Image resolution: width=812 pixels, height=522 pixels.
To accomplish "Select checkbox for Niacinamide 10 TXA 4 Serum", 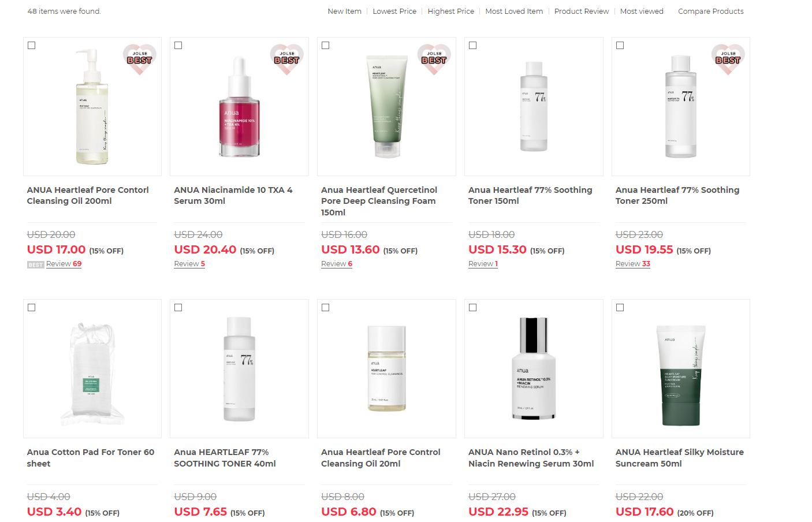I will point(178,46).
